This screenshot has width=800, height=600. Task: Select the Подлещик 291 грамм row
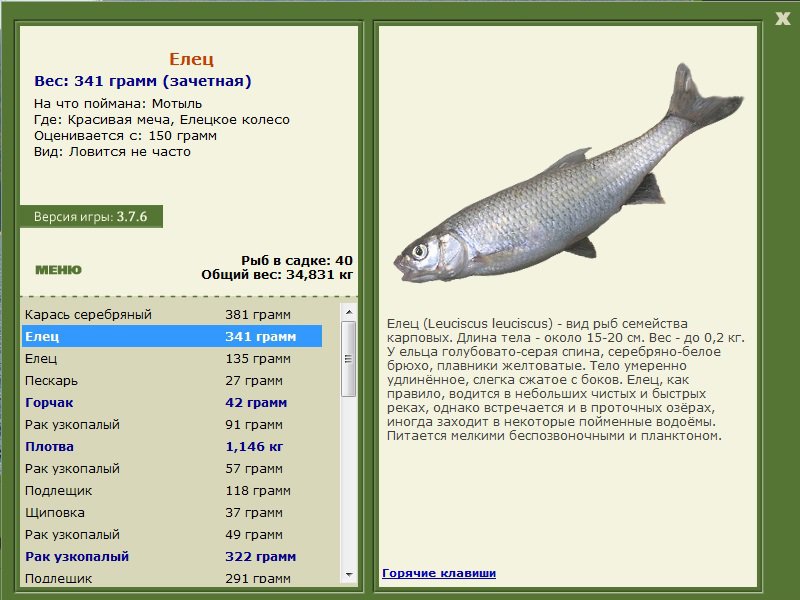(172, 577)
